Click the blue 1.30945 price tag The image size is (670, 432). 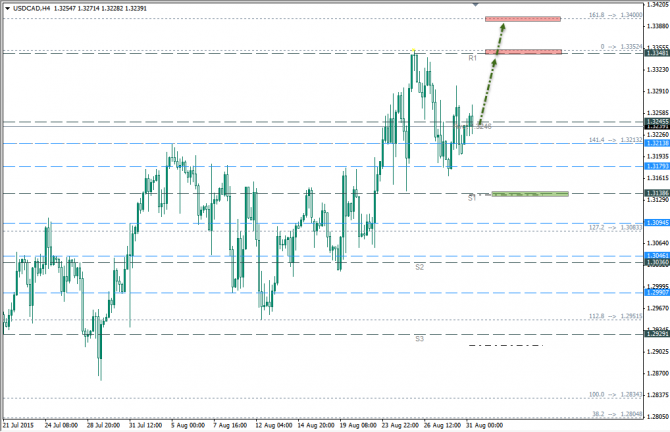point(657,223)
